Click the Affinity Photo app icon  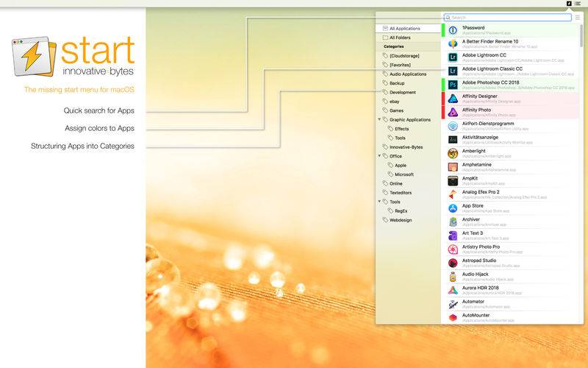tap(453, 113)
